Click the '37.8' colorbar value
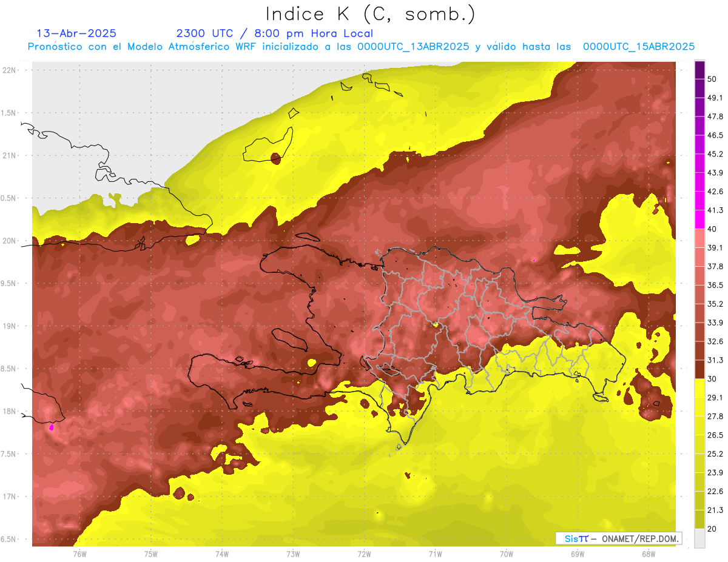The height and width of the screenshot is (562, 728). pos(715,267)
